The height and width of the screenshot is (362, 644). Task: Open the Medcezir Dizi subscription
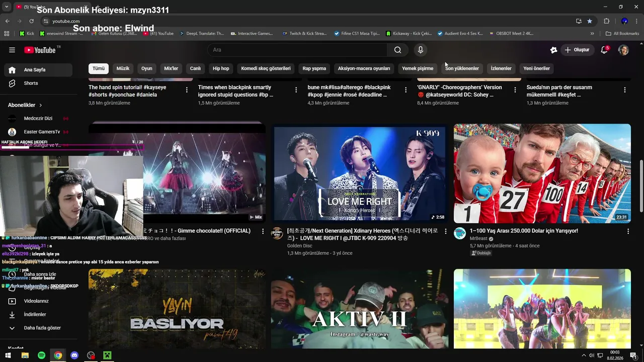click(38, 119)
